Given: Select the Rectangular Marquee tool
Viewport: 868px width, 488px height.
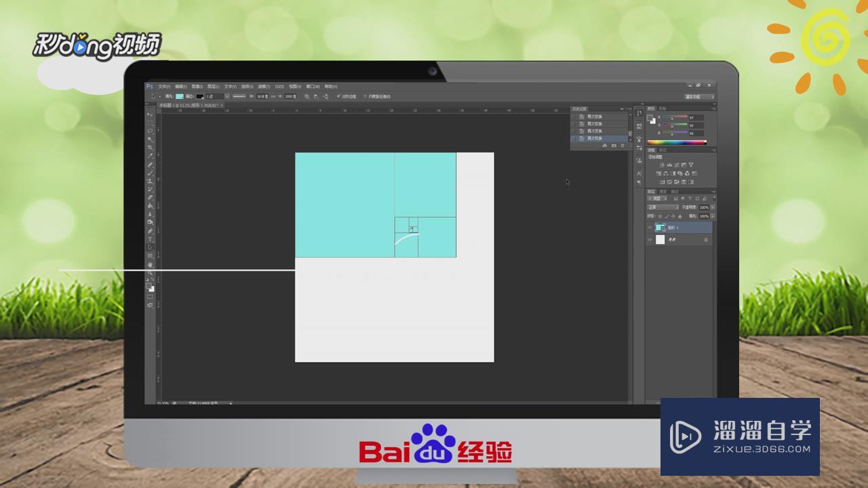Looking at the screenshot, I should pos(150,122).
